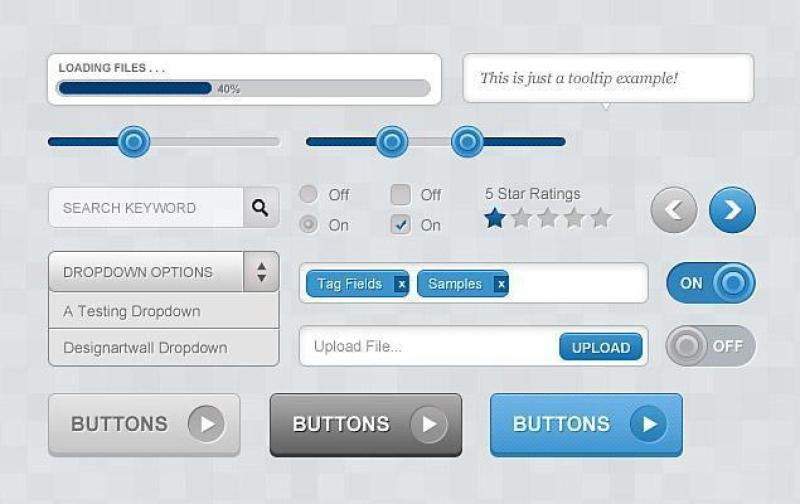Click the gray left arrow button
The height and width of the screenshot is (504, 800).
[674, 210]
